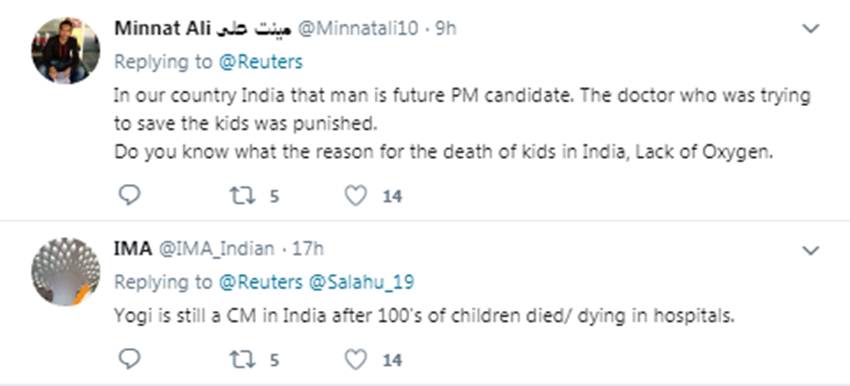This screenshot has width=850, height=386.
Task: Open Minnat Ali's profile picture
Action: pos(66,50)
